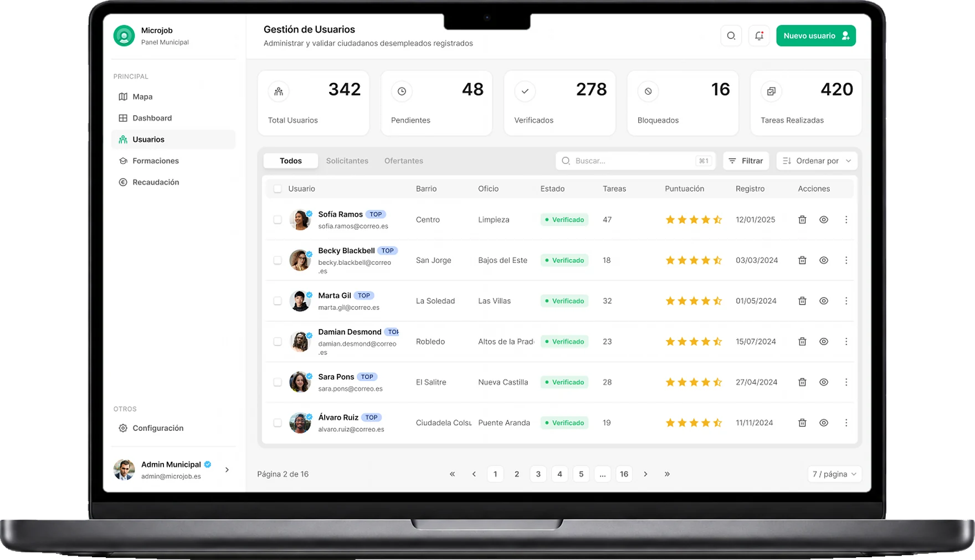The height and width of the screenshot is (560, 975).
Task: Click the search magnifier icon in header
Action: (731, 36)
